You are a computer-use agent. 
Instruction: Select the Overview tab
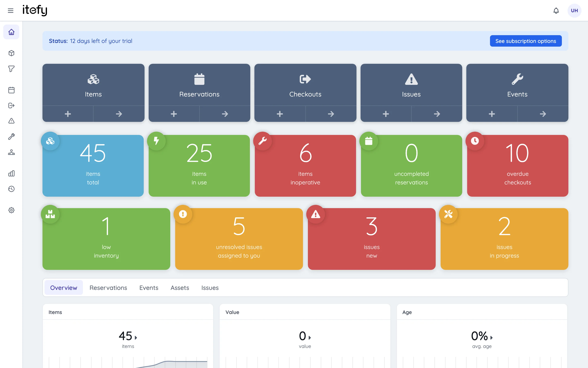tap(64, 287)
